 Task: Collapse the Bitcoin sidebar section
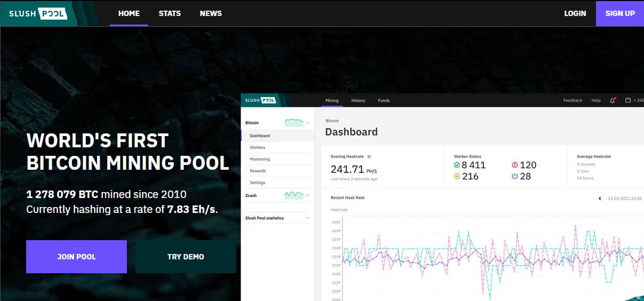[308, 123]
